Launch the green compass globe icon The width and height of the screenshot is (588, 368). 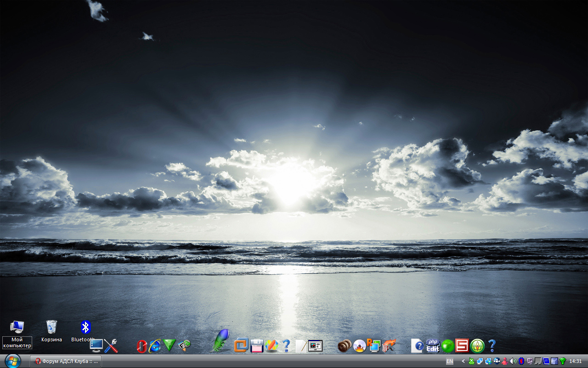pos(477,345)
